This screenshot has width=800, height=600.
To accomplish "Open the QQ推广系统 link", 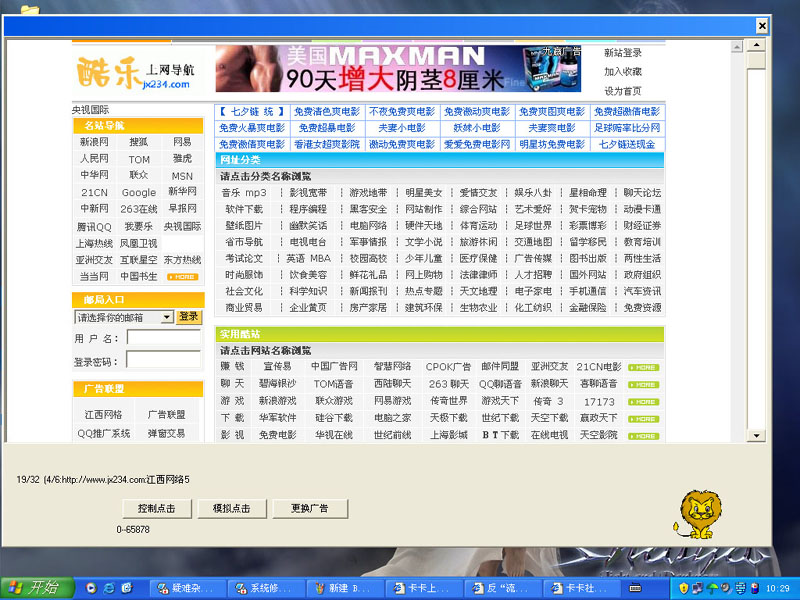I will pyautogui.click(x=104, y=434).
